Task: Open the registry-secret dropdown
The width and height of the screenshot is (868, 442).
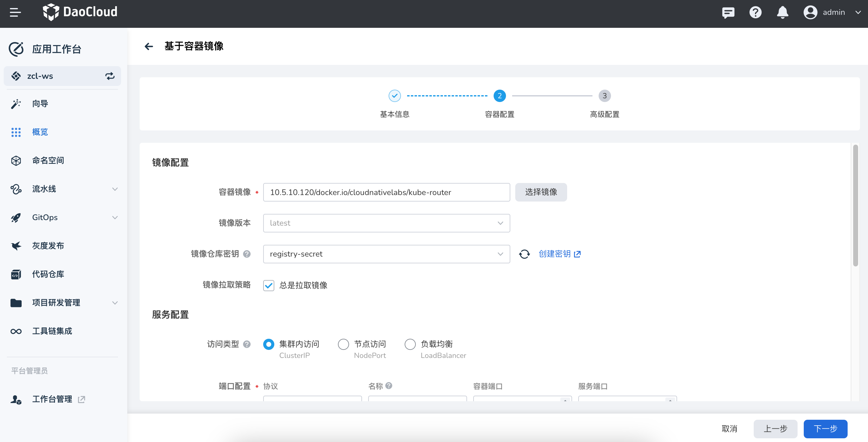Action: [386, 254]
